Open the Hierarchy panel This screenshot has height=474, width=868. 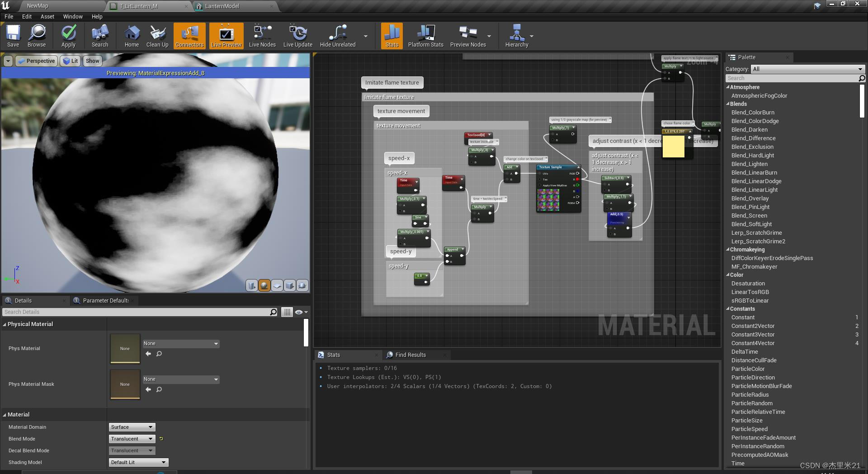pyautogui.click(x=517, y=36)
